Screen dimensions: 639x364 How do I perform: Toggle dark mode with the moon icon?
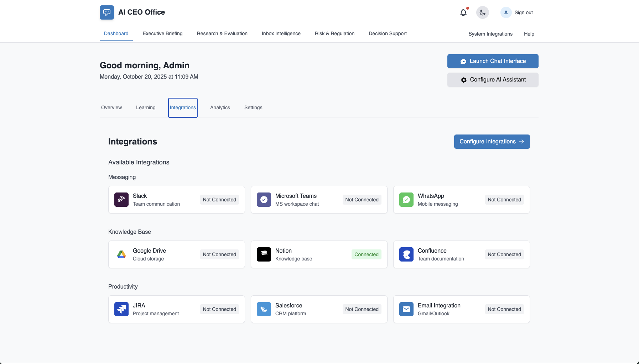(482, 12)
